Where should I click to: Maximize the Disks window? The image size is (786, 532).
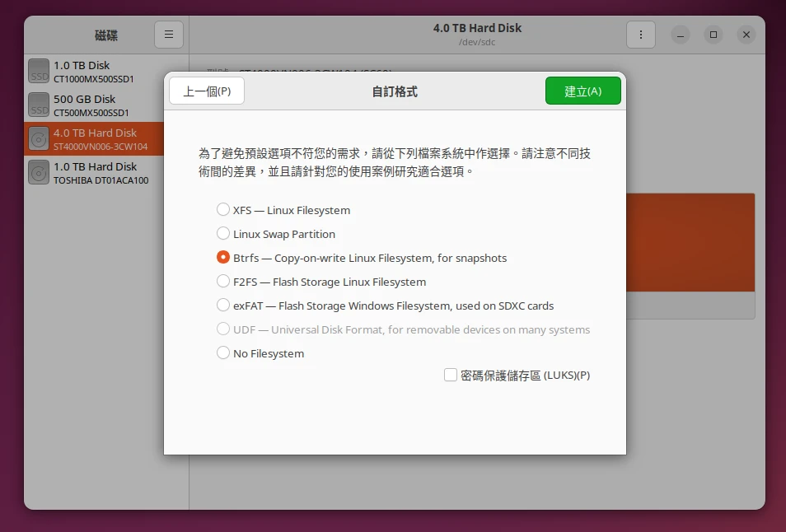(713, 35)
